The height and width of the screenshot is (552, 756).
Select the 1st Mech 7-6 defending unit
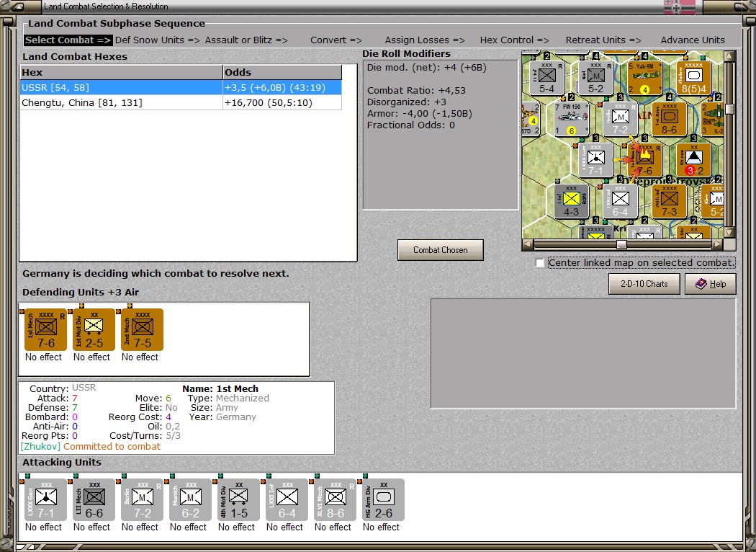point(46,330)
